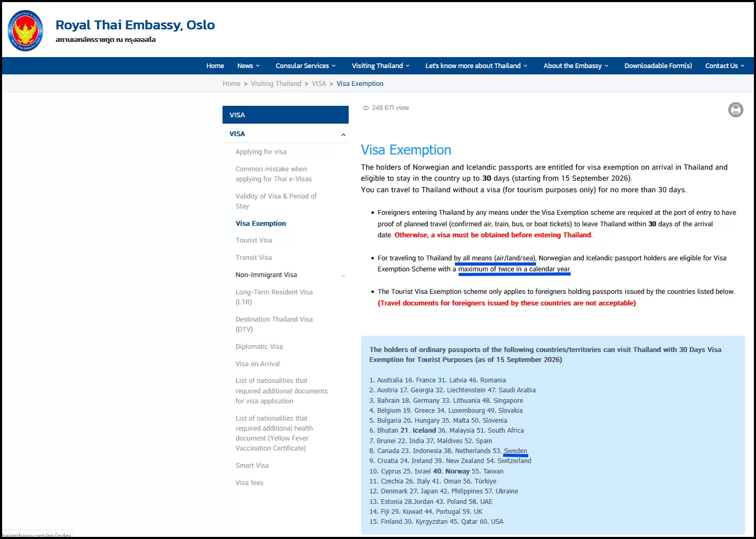The image size is (756, 539).
Task: Click the print page icon
Action: pos(736,109)
